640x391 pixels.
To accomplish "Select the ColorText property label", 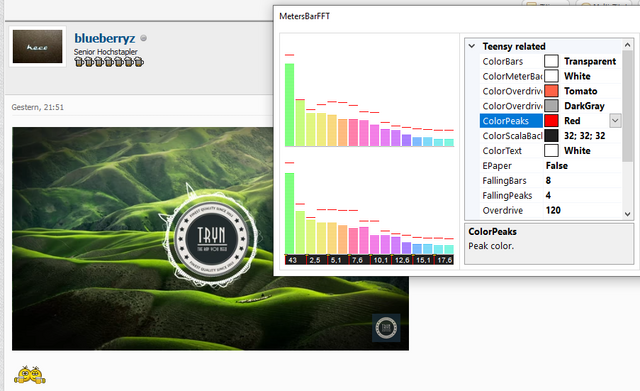I will pos(502,151).
